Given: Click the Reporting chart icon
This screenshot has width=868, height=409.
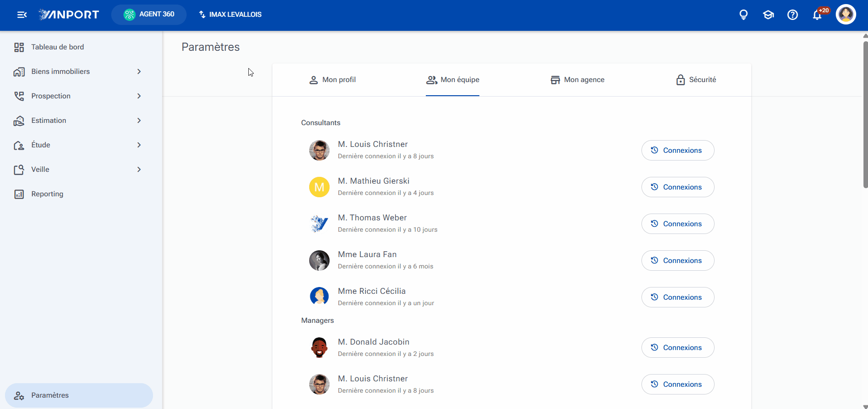Looking at the screenshot, I should pos(19,194).
